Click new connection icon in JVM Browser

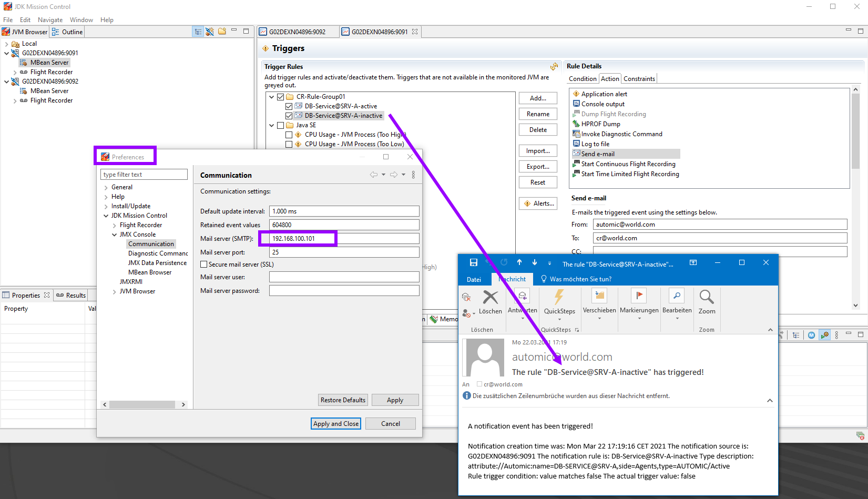click(210, 32)
